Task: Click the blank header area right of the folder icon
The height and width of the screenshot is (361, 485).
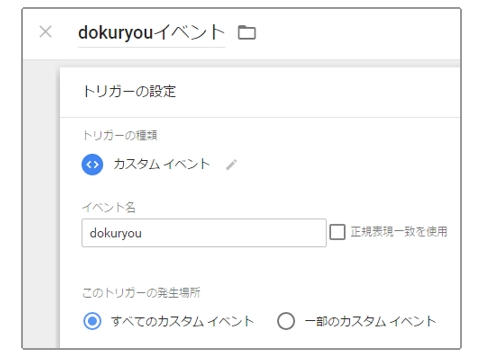Action: tap(358, 33)
